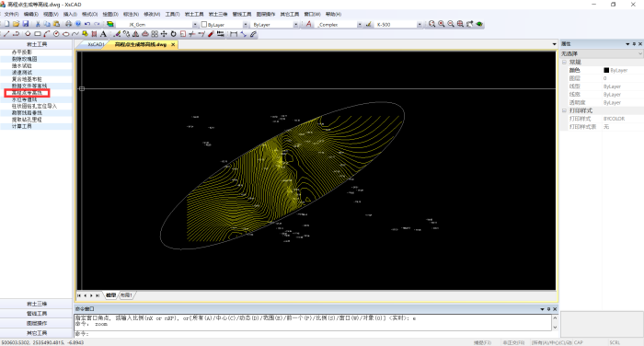The width and height of the screenshot is (644, 346).
Task: Click the Undo arrow icon
Action: [x=86, y=24]
